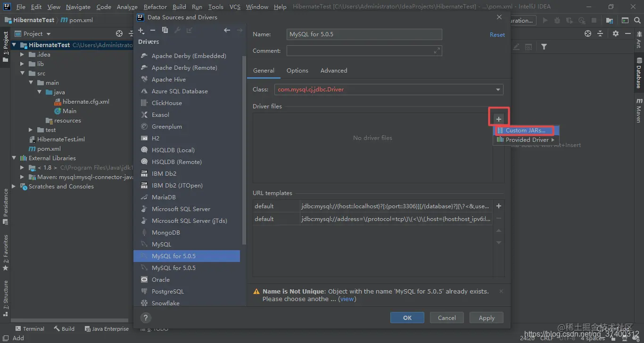Add a new driver with the plus icon

(x=141, y=30)
